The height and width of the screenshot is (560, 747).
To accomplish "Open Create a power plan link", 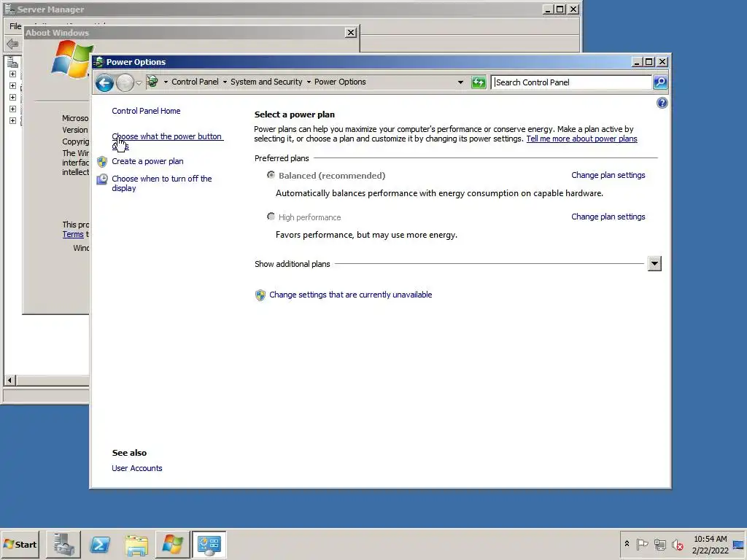I will point(147,161).
